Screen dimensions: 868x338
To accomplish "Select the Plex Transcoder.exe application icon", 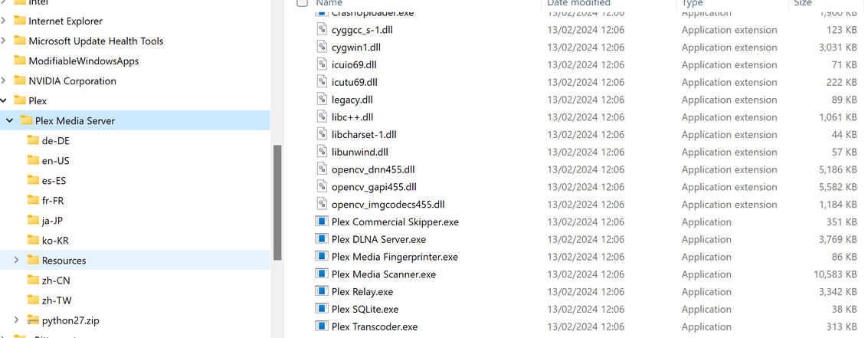I will tap(322, 327).
